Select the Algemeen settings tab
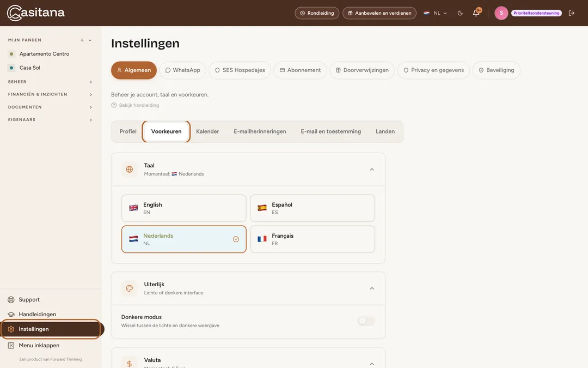 tap(134, 70)
